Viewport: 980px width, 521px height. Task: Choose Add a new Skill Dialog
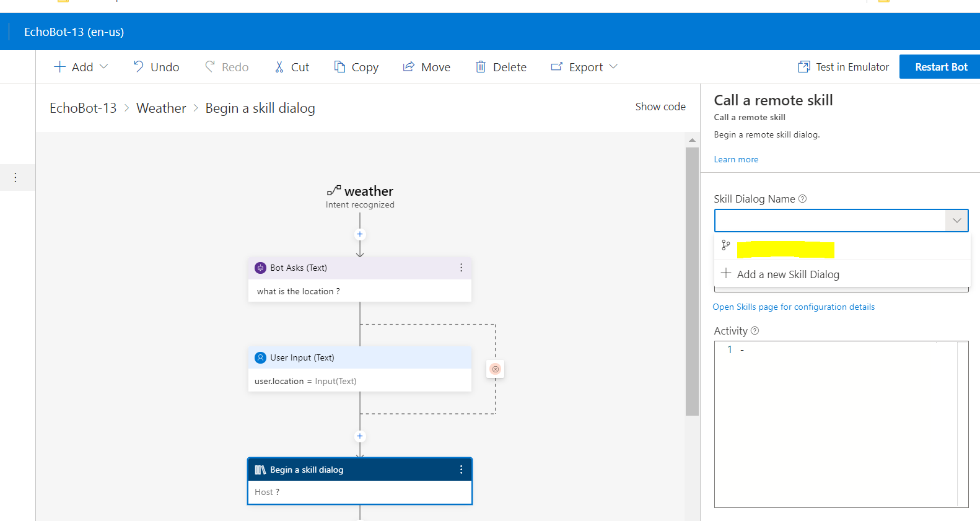[x=842, y=274]
